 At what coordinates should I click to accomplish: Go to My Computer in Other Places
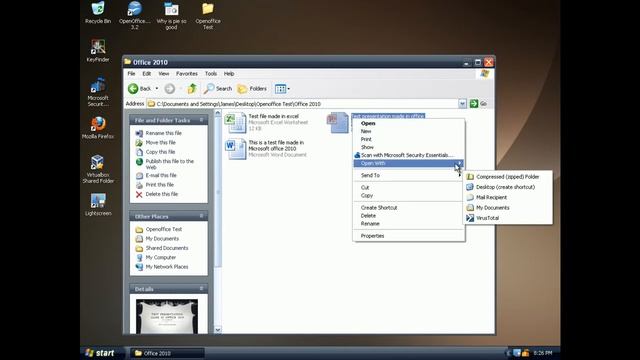(156, 257)
